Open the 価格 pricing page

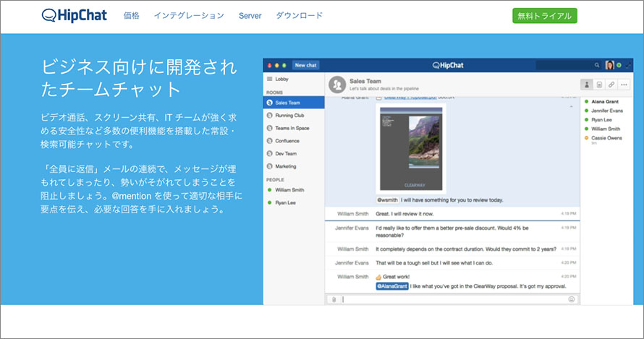tap(132, 16)
